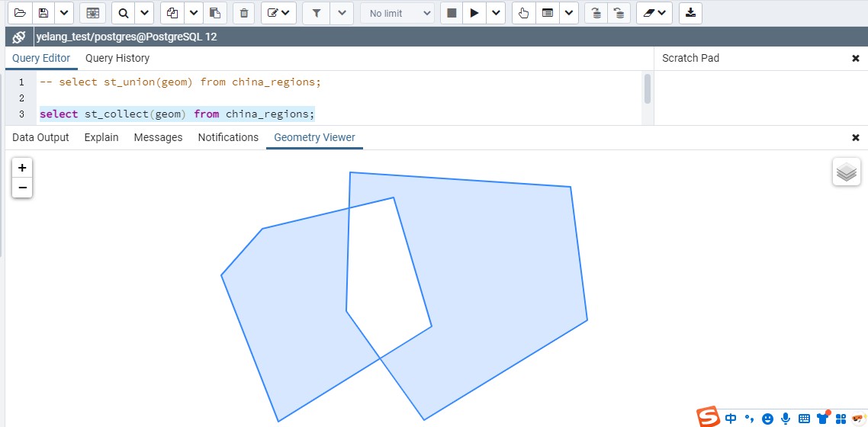The height and width of the screenshot is (427, 868).
Task: Switch to the Query History tab
Action: pyautogui.click(x=117, y=58)
